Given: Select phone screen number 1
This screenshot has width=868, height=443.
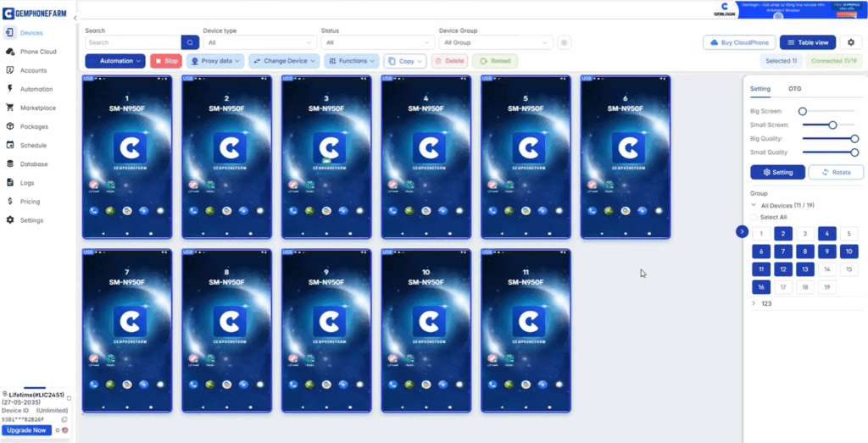Looking at the screenshot, I should [x=127, y=157].
